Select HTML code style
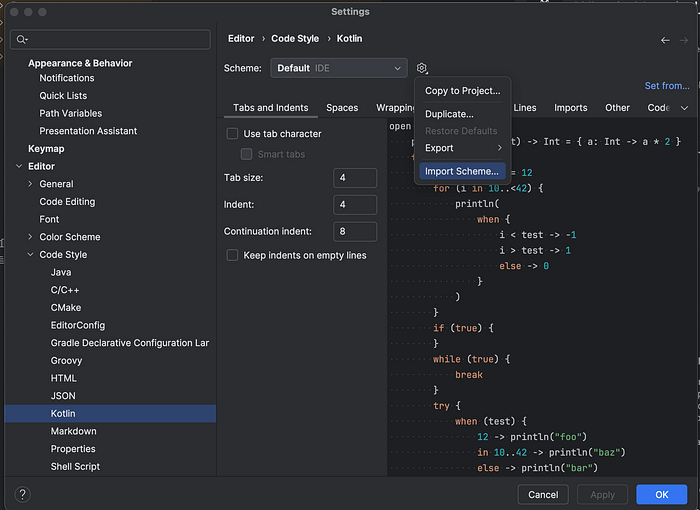The image size is (700, 510). coord(63,378)
